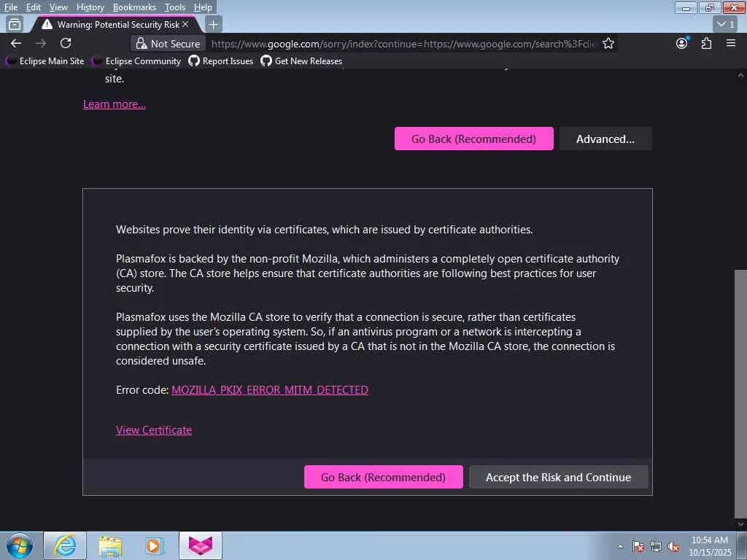
Task: Open the Bookmarks menu
Action: tap(134, 7)
